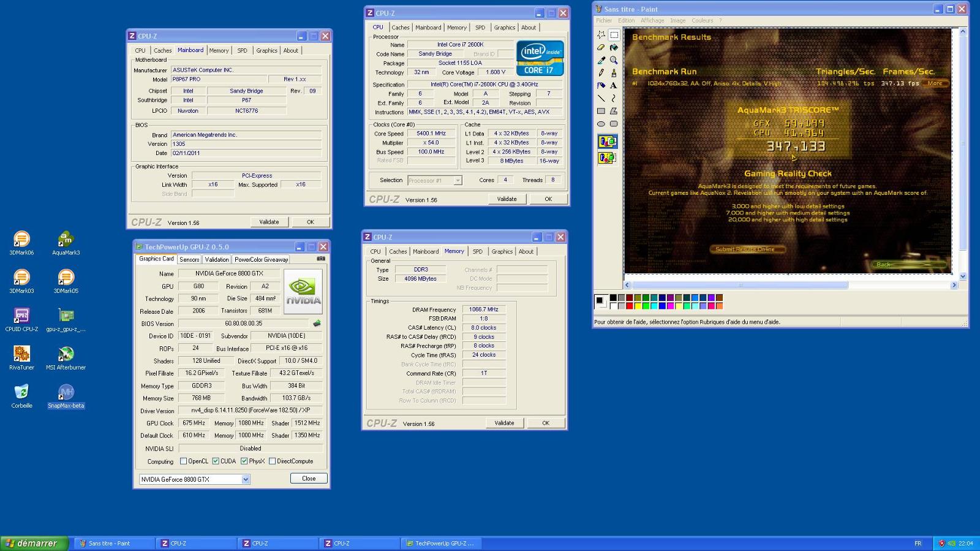The width and height of the screenshot is (980, 551).
Task: Click the Core Speed value 5400.1 MHz
Action: click(x=431, y=133)
